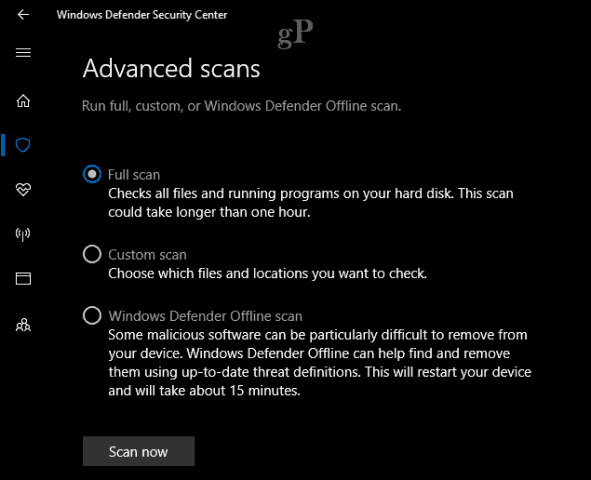The height and width of the screenshot is (480, 591).
Task: Start scanning with Scan now button
Action: (x=139, y=451)
